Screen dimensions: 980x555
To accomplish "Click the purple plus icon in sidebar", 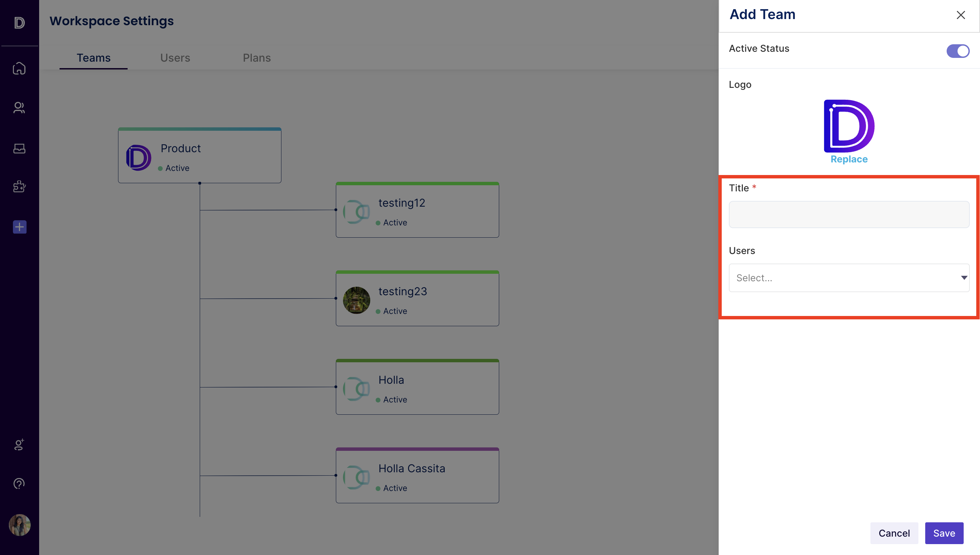I will [19, 227].
